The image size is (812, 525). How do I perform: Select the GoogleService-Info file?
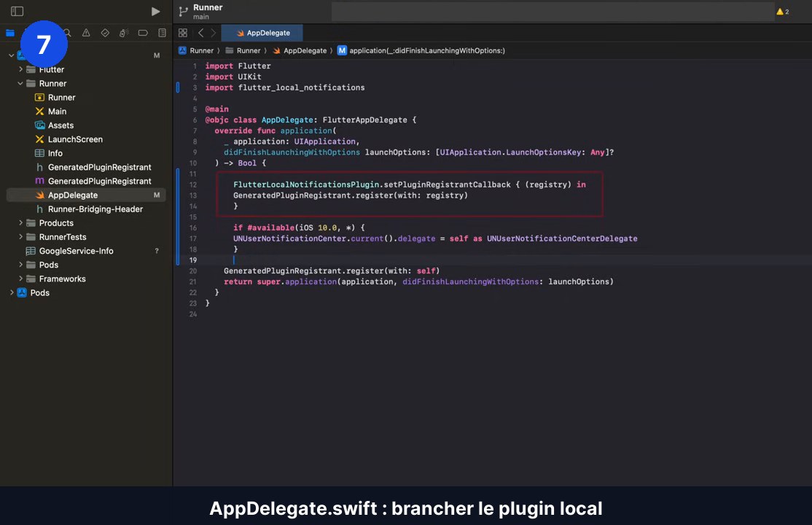tap(86, 251)
